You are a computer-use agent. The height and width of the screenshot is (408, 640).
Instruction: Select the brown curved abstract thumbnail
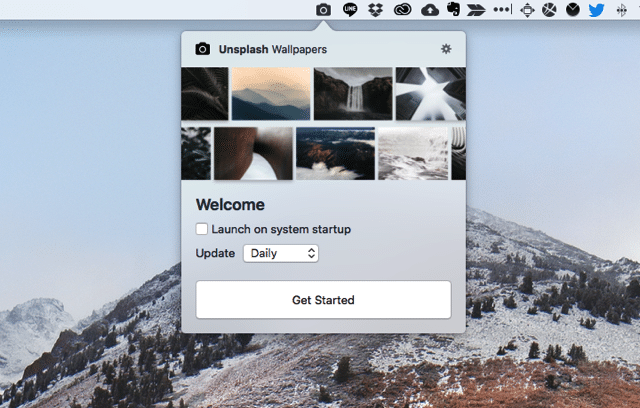click(253, 153)
